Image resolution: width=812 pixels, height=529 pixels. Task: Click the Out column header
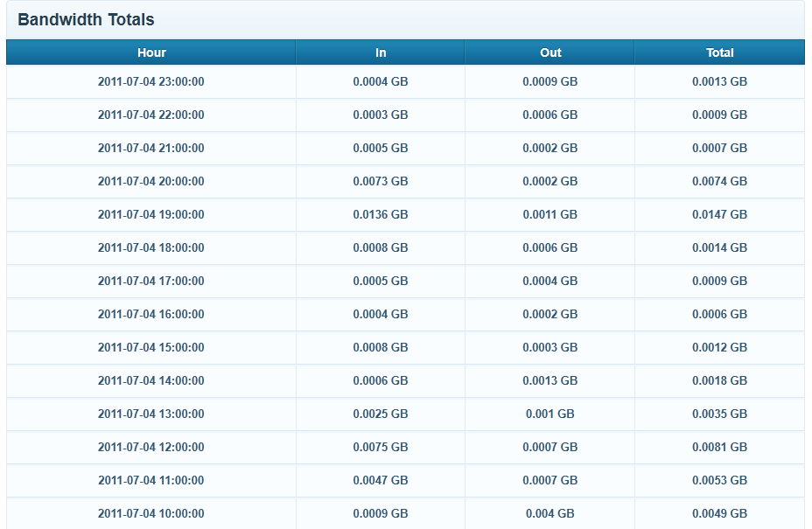coord(550,52)
